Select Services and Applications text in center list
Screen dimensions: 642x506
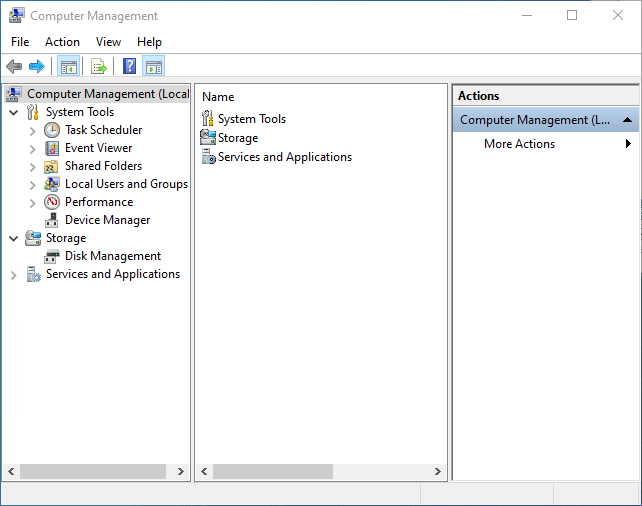(x=285, y=157)
